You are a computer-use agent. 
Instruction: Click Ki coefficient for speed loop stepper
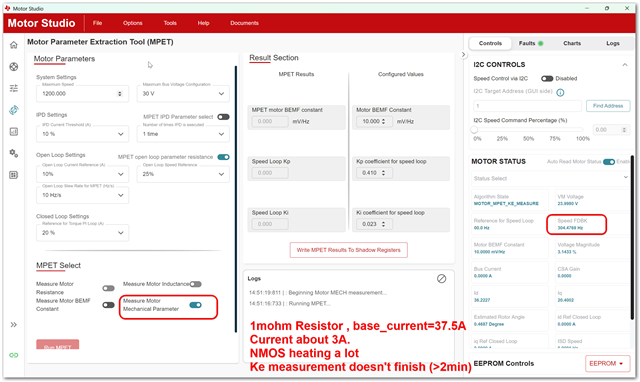(x=383, y=224)
